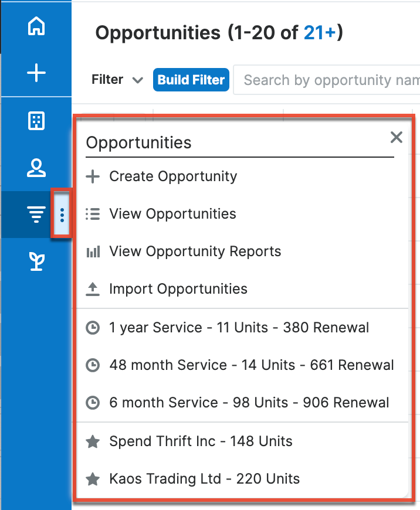Viewport: 420px width, 510px height.
Task: Open the plant-shaped module icon
Action: 36,261
